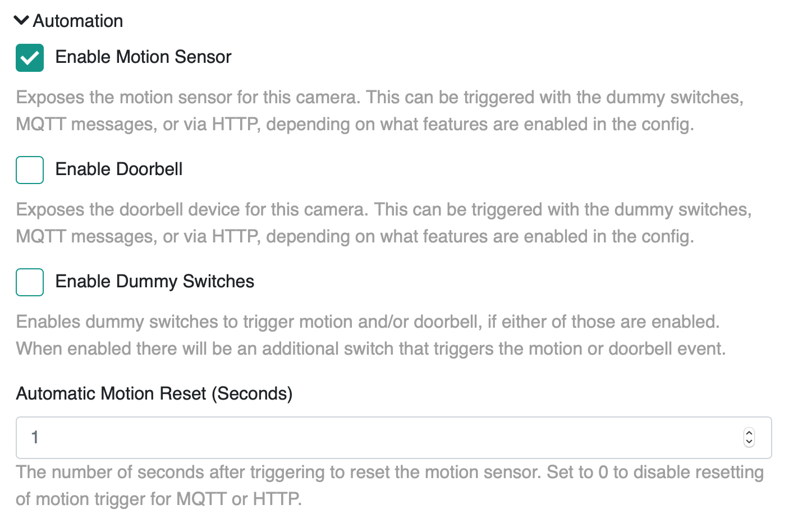The height and width of the screenshot is (532, 798).
Task: Click 'Exposes the doorbell device for this camera' text
Action: [192, 209]
